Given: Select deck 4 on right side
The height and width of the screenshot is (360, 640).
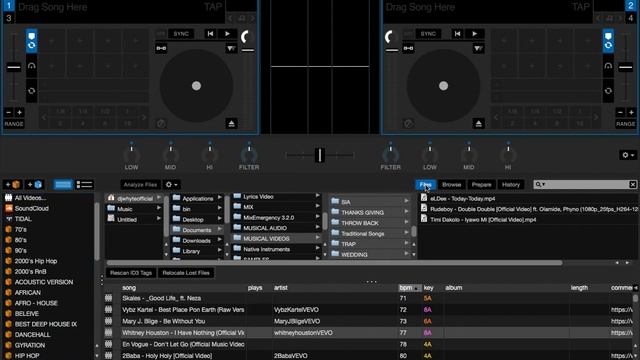Looking at the screenshot, I should [x=631, y=18].
